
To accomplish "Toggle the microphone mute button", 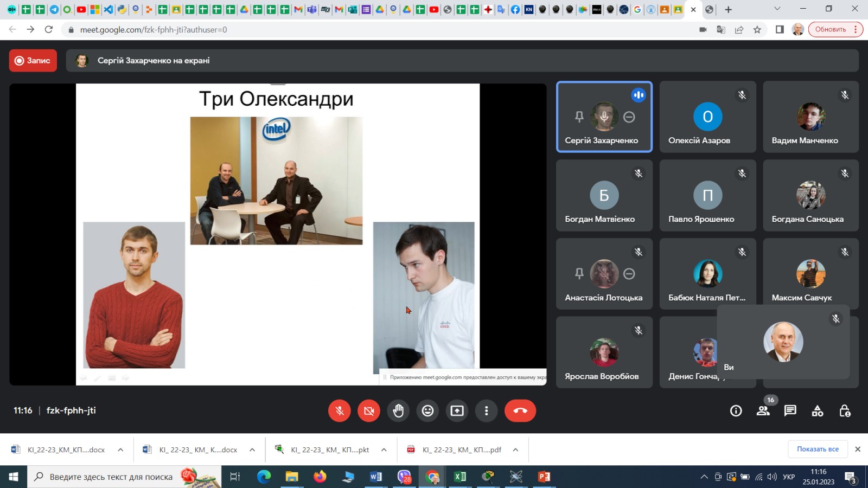I will pos(340,410).
